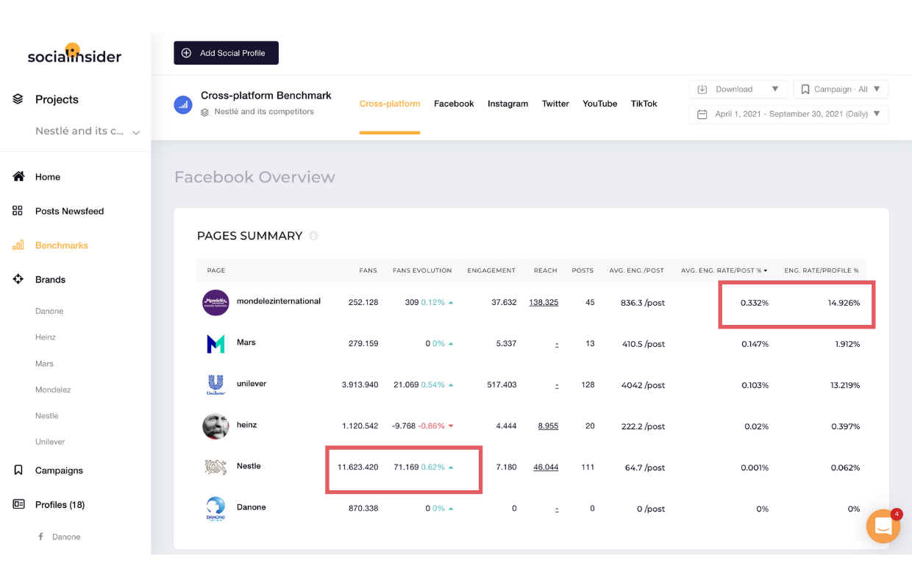This screenshot has width=912, height=588.
Task: Click the Benchmarks bar chart icon
Action: (x=18, y=245)
